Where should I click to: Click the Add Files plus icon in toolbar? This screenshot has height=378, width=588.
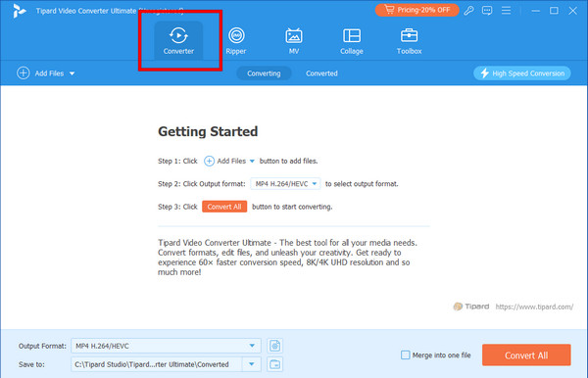(x=24, y=73)
